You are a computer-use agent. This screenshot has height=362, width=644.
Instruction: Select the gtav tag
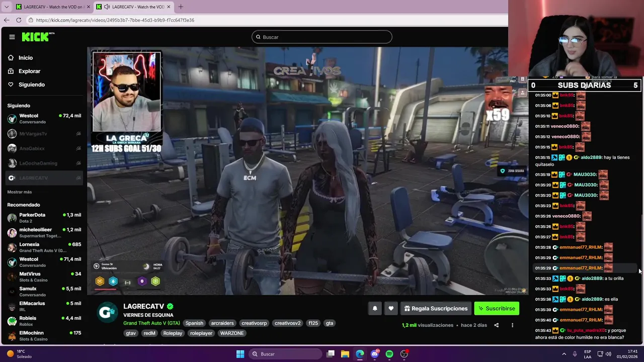(x=131, y=333)
